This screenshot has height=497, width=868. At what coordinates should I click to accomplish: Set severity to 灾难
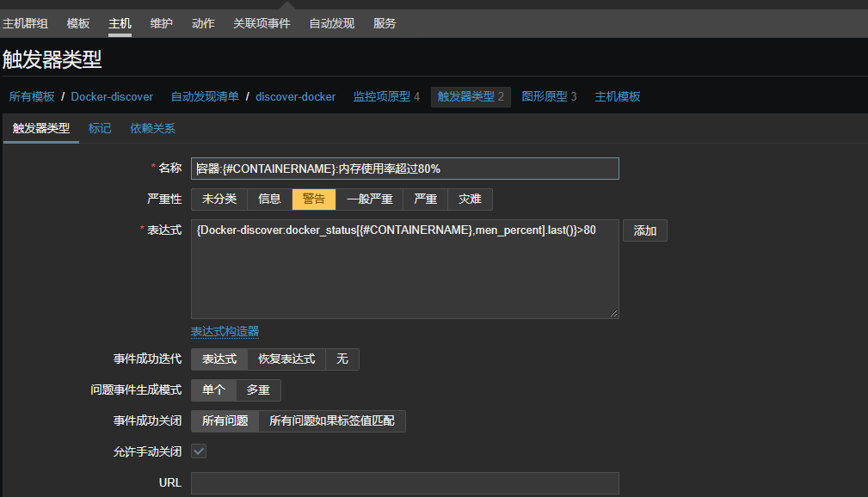(470, 199)
